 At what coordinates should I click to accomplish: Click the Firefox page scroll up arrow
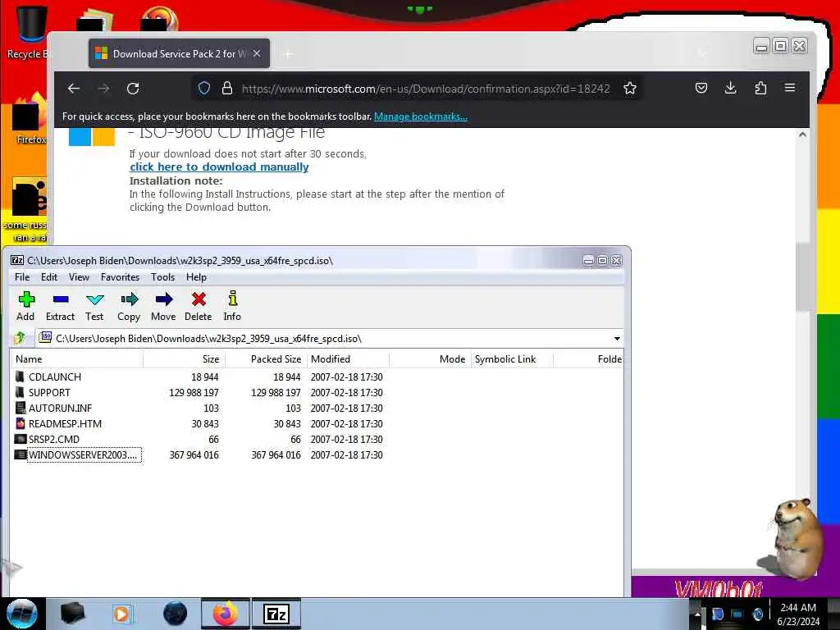pyautogui.click(x=802, y=135)
